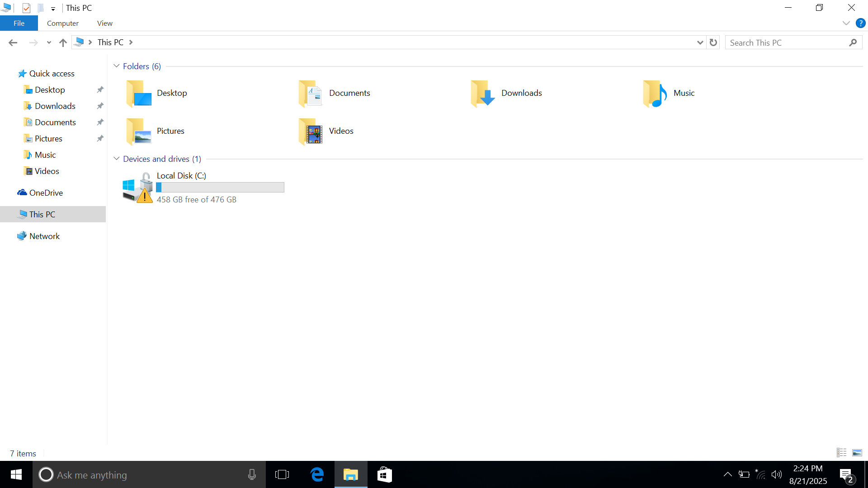The width and height of the screenshot is (868, 488).
Task: Go up one level with the Up arrow
Action: (63, 42)
